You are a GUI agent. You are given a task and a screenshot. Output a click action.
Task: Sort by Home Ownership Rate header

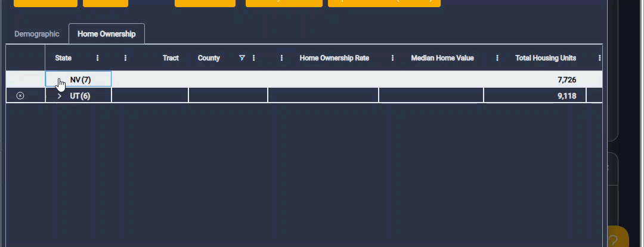coord(335,58)
